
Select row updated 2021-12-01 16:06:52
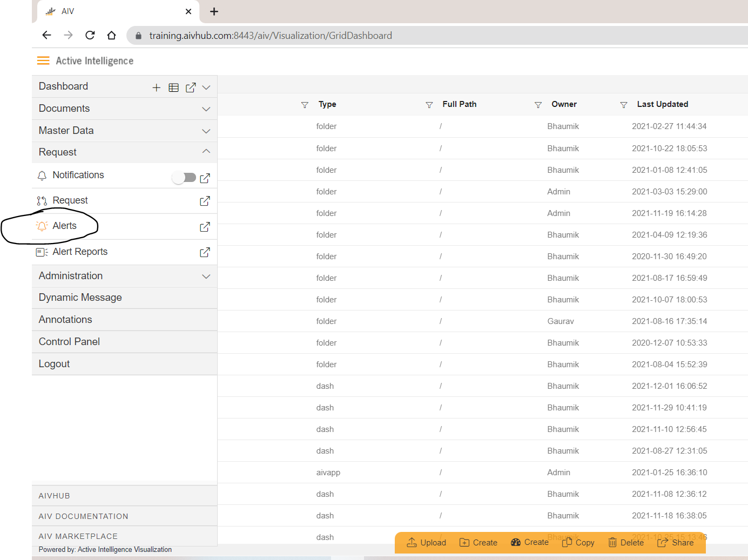click(x=483, y=386)
